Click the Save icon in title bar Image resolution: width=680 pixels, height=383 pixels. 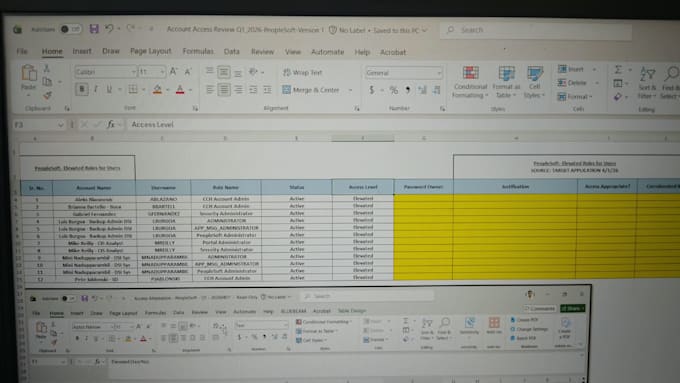tap(94, 29)
